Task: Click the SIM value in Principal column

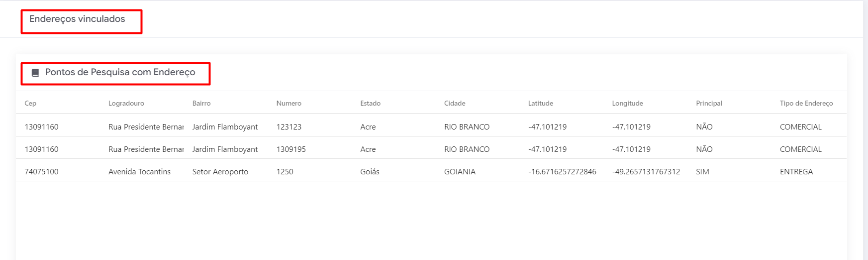Action: coord(702,171)
